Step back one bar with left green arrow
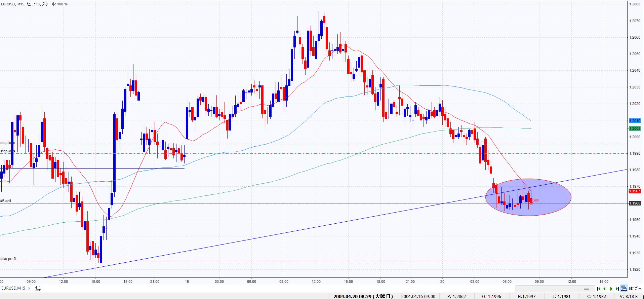644x299 pixels. tap(605, 289)
